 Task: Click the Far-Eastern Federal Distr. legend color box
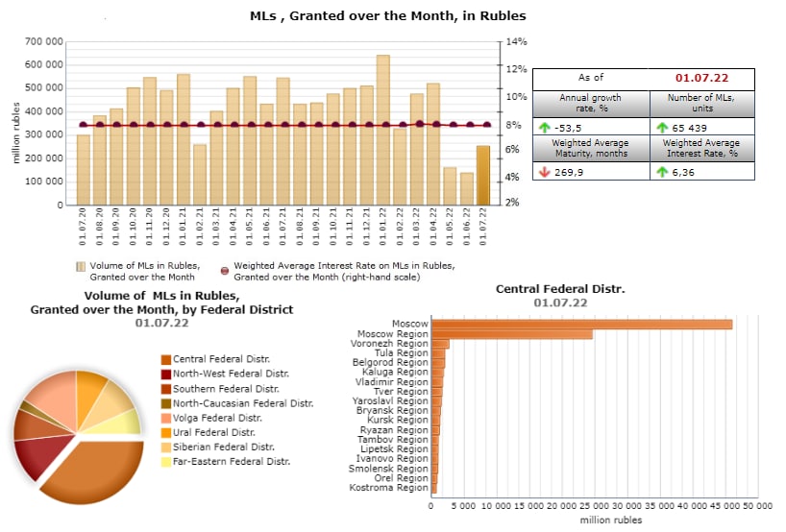click(x=165, y=462)
